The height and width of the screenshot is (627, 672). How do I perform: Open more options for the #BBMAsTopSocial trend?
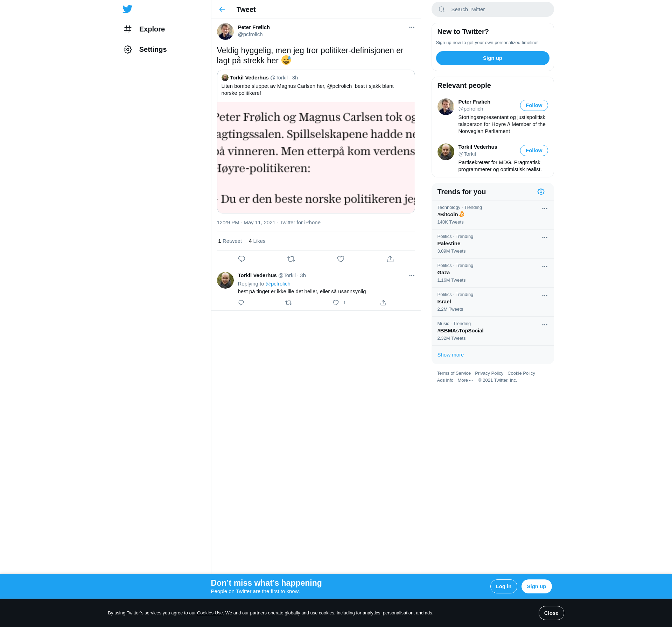[545, 325]
